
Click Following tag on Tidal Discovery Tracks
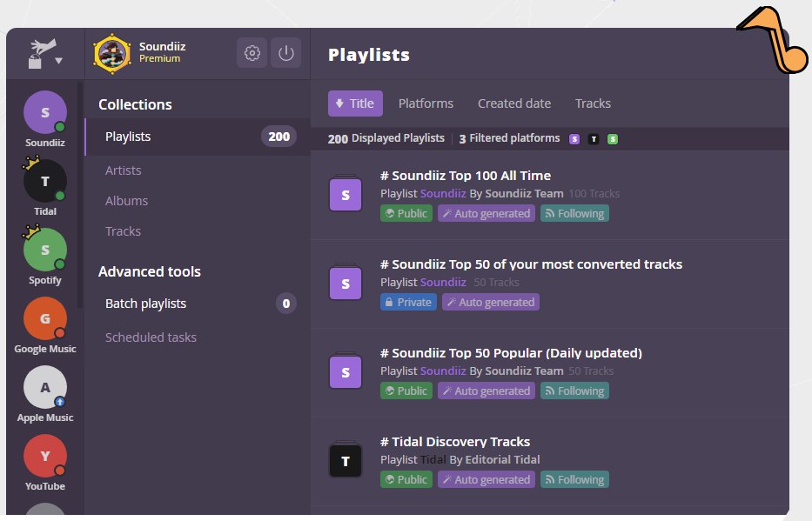point(574,479)
